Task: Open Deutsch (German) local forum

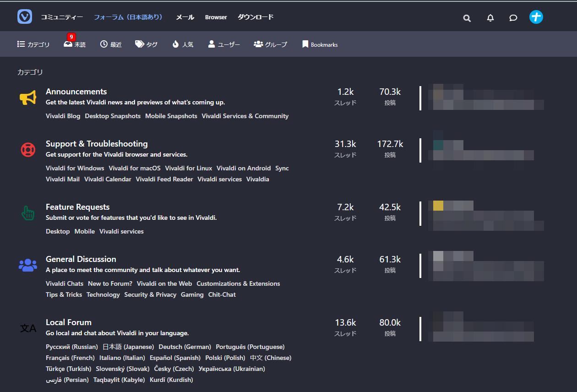Action: (185, 347)
